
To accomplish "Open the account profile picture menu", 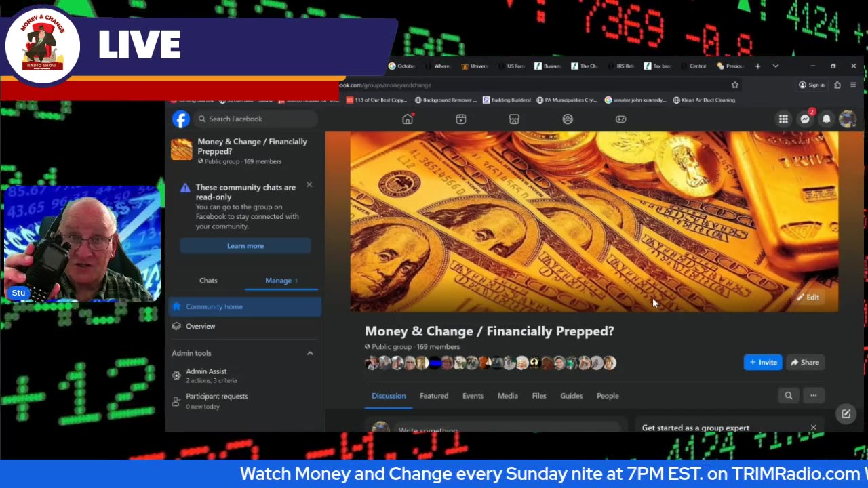I will [848, 119].
